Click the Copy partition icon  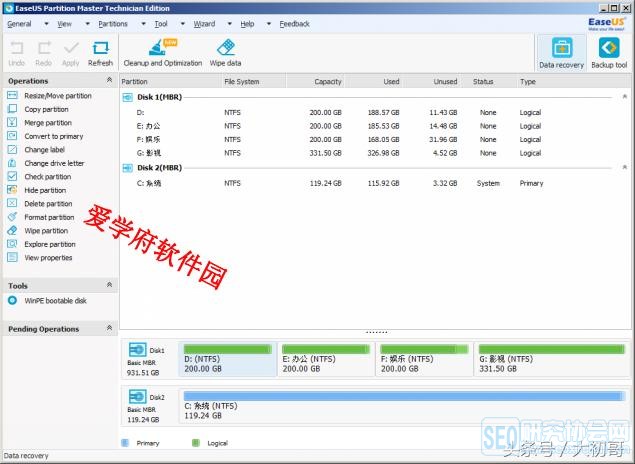13,109
